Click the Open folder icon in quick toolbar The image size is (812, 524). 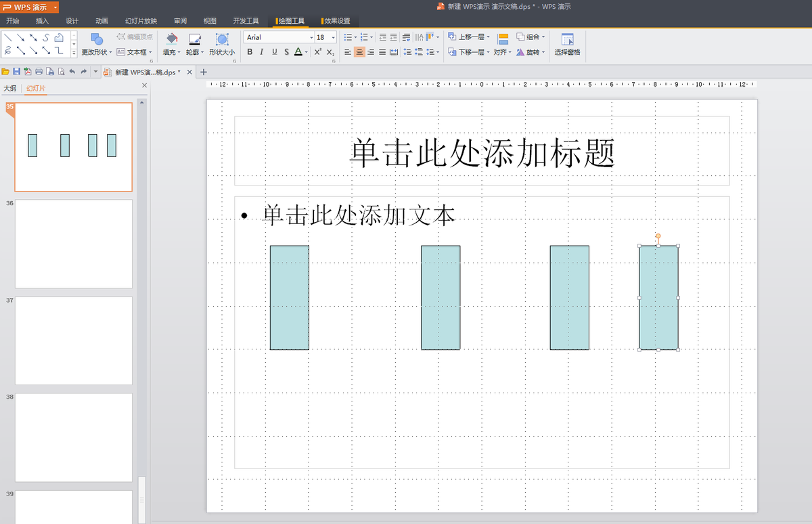5,72
